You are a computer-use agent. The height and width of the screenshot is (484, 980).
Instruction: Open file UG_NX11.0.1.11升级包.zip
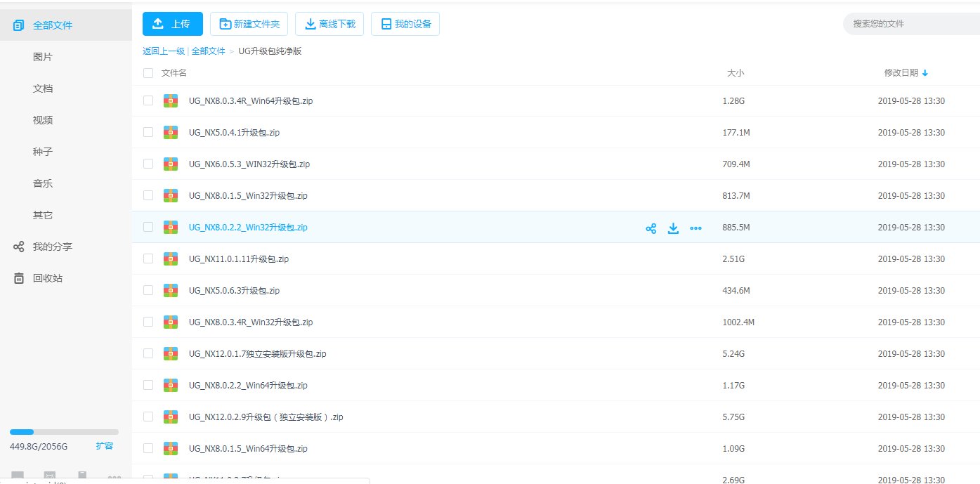click(x=239, y=259)
